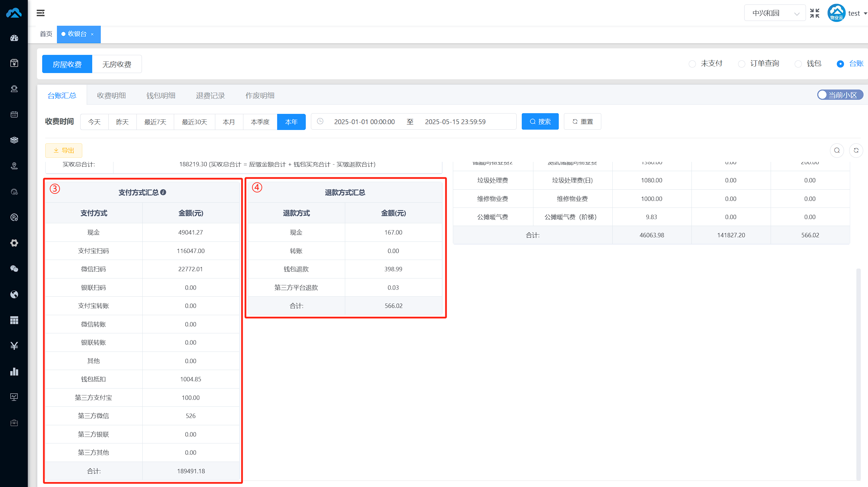Toggle the 当前小区 switch

(x=840, y=95)
